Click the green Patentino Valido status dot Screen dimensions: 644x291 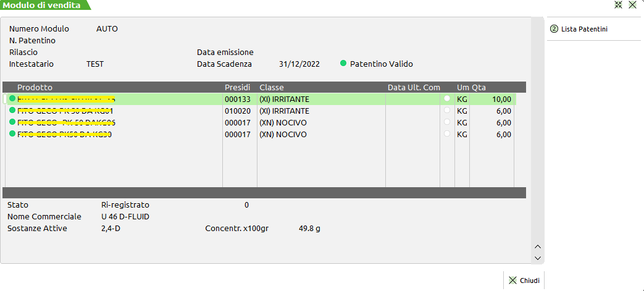pyautogui.click(x=343, y=64)
